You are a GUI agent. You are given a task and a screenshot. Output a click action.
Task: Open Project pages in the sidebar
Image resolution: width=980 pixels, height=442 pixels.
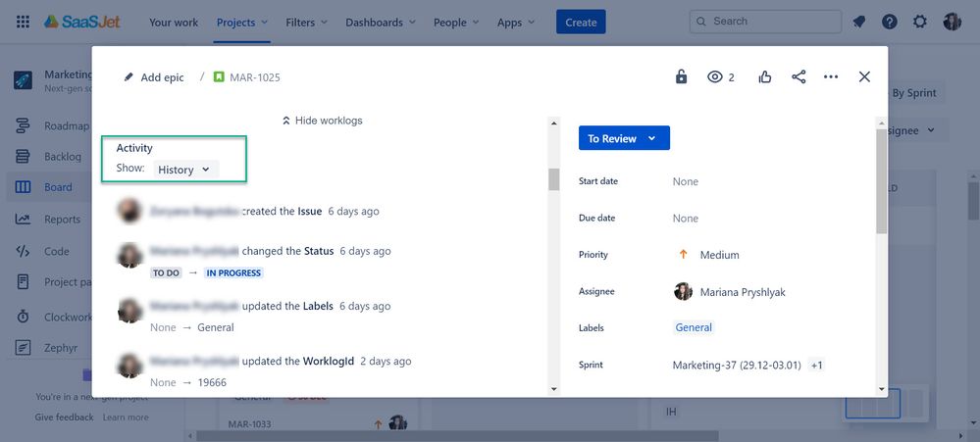click(53, 282)
